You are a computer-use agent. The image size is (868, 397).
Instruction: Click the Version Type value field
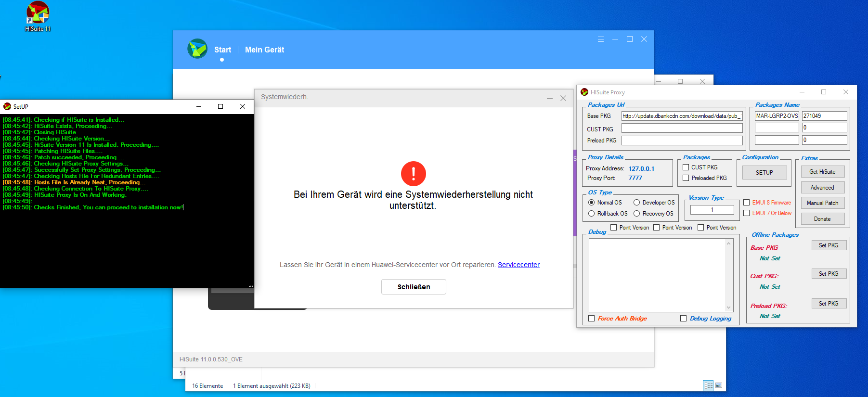coord(712,210)
